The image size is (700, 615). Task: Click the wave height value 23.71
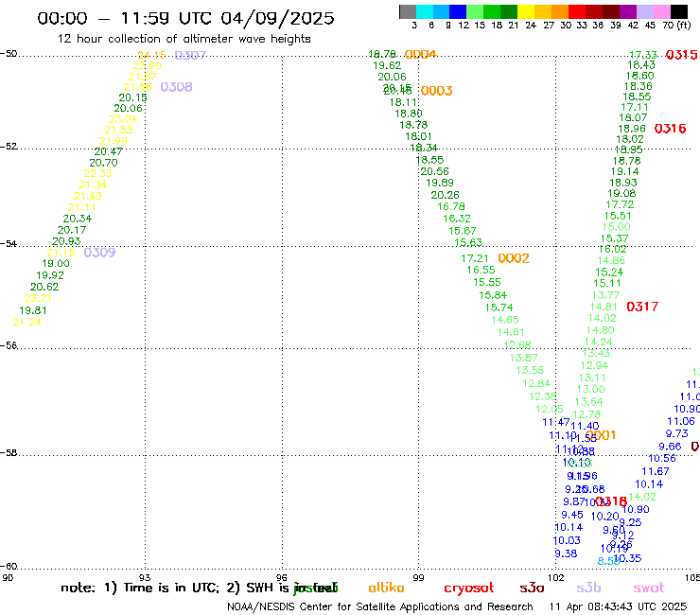click(x=38, y=298)
